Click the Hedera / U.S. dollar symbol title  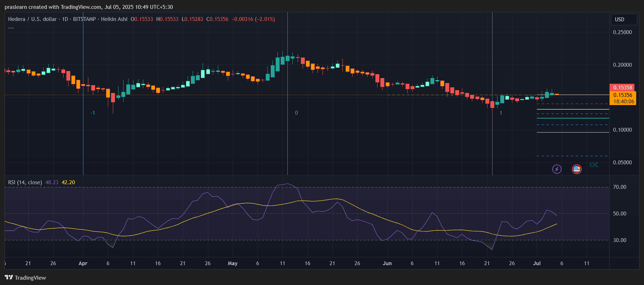[x=32, y=19]
